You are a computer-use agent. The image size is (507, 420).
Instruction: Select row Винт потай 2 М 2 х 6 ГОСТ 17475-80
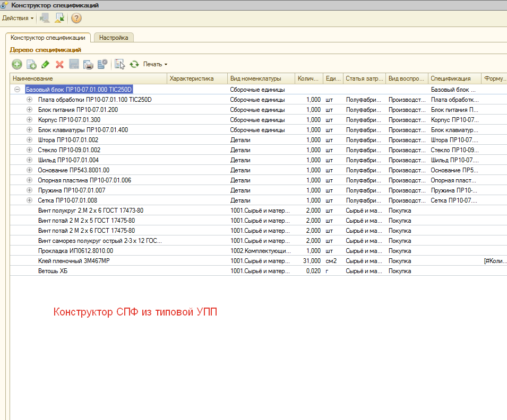click(259, 230)
